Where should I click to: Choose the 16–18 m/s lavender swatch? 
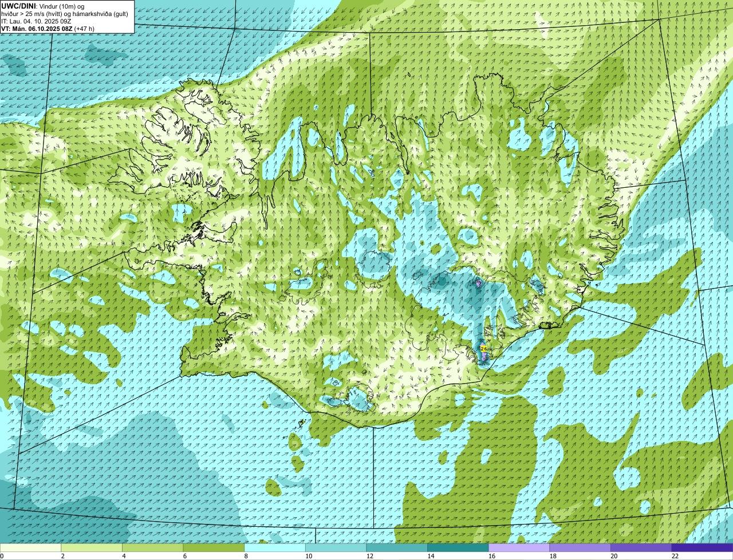pyautogui.click(x=519, y=547)
